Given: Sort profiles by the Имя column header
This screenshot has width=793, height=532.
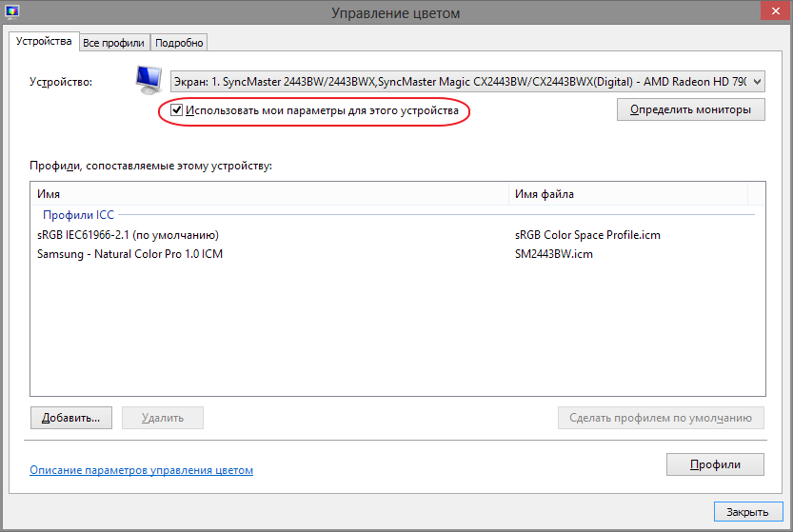Looking at the screenshot, I should tap(269, 194).
